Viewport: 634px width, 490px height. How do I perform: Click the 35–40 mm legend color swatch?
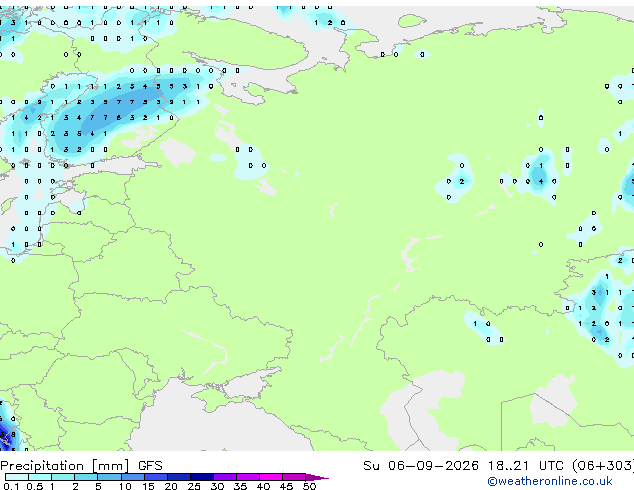(x=247, y=477)
